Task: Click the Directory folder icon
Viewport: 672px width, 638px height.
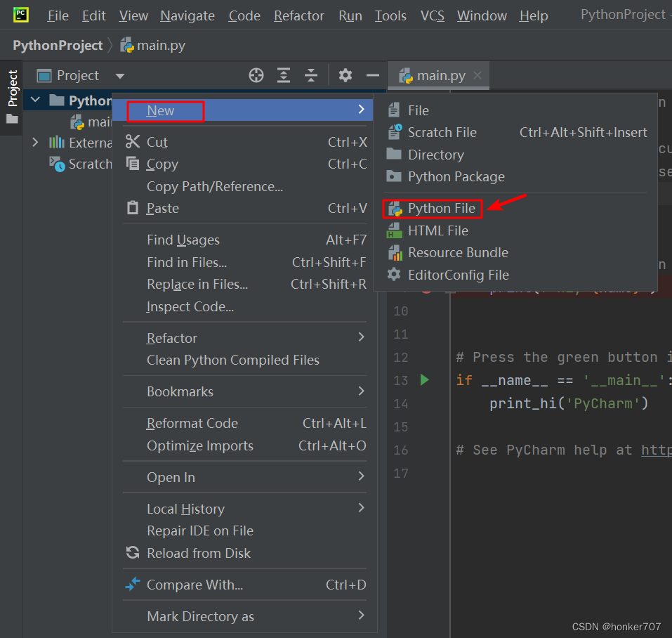Action: pos(394,154)
